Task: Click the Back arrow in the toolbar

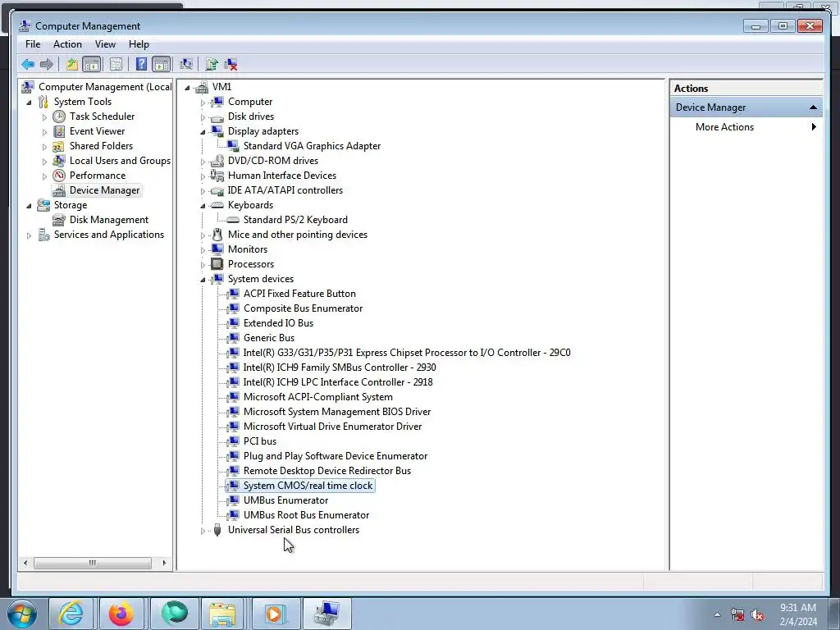Action: (x=28, y=65)
